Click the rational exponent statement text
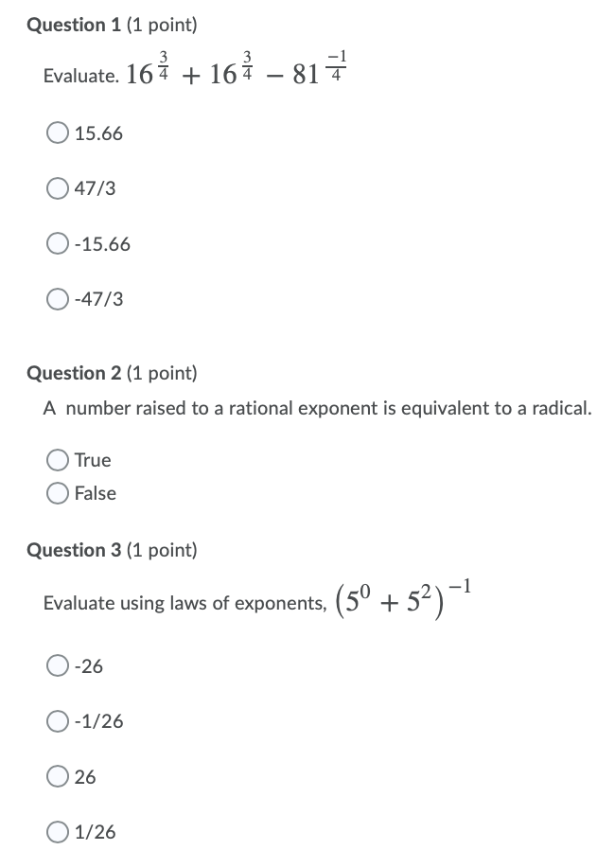 coord(317,408)
